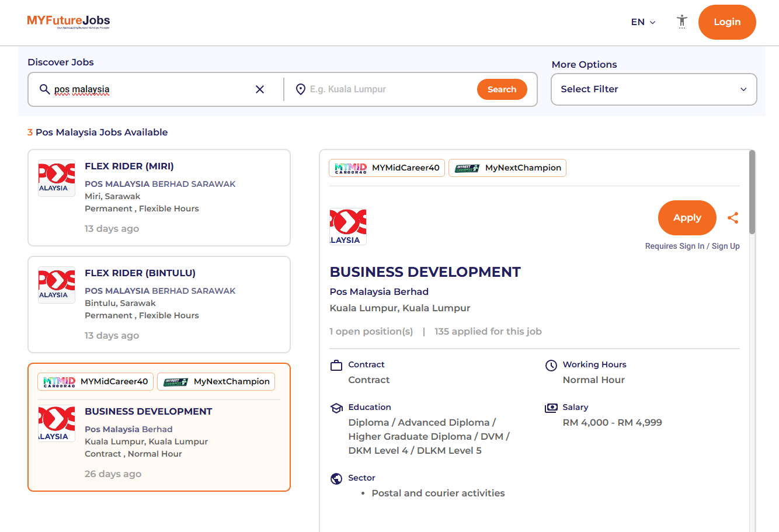Click the 135 applied for this job text
This screenshot has width=779, height=532.
tap(488, 331)
